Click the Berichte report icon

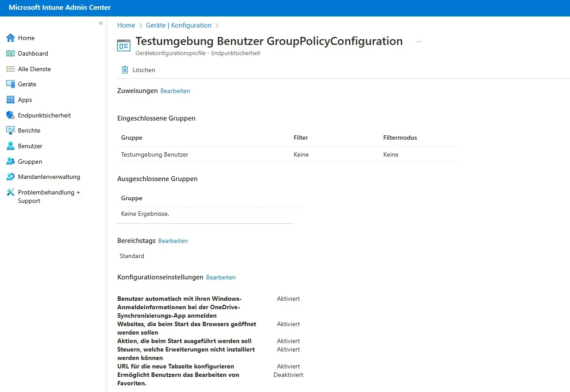pyautogui.click(x=11, y=130)
